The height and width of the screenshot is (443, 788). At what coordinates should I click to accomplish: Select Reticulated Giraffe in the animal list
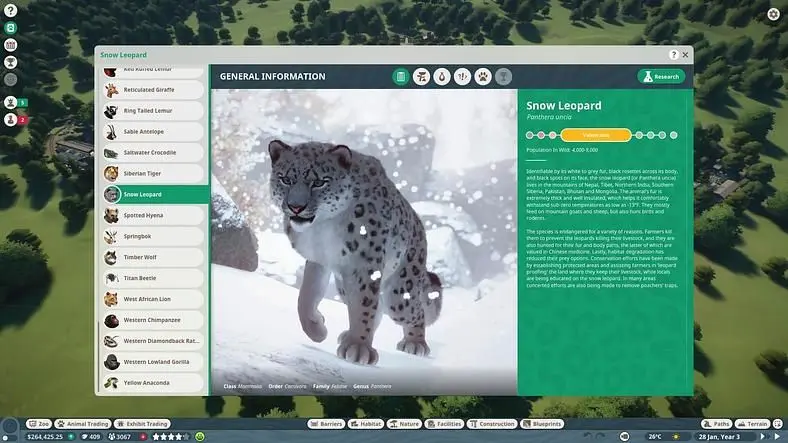153,90
